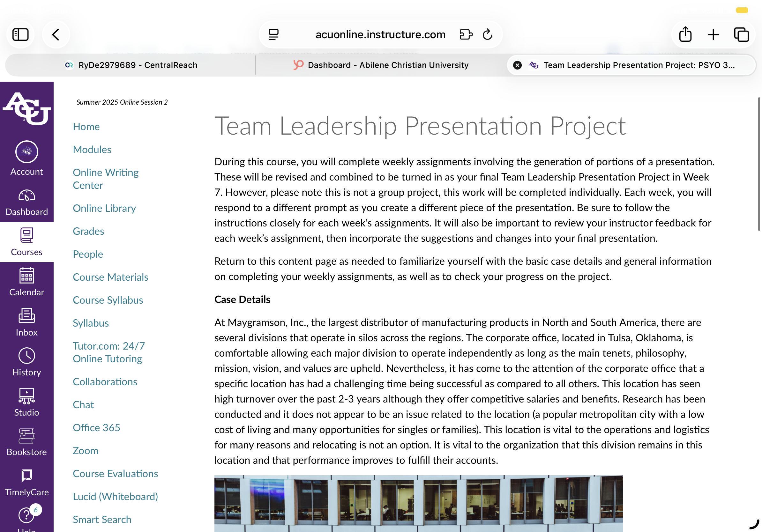Screen dimensions: 762x532
Task: Click the page's vertical scrollbar
Action: [x=759, y=164]
